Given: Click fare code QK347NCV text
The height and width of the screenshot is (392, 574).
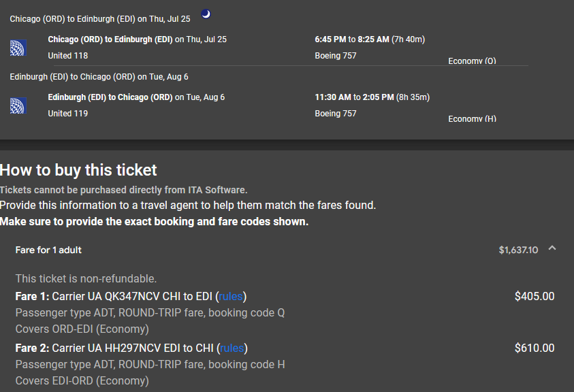Looking at the screenshot, I should click(x=132, y=296).
